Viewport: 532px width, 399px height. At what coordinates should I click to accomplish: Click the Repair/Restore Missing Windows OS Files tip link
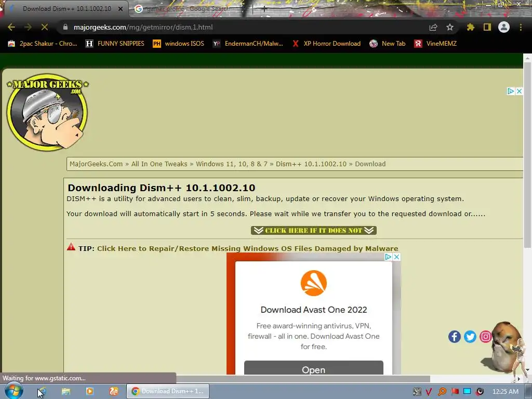point(248,248)
